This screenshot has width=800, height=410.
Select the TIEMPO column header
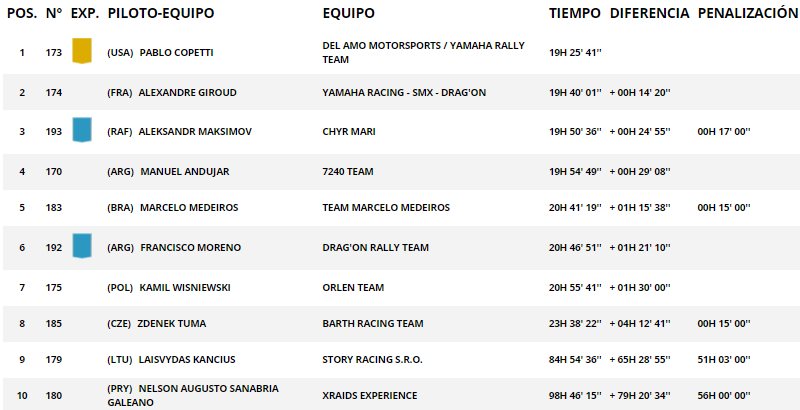(x=574, y=13)
